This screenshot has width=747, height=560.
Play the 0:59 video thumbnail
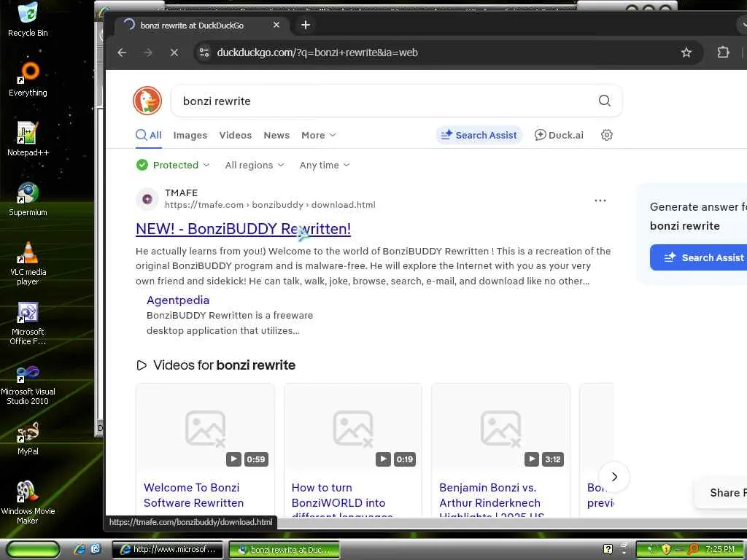tap(205, 427)
